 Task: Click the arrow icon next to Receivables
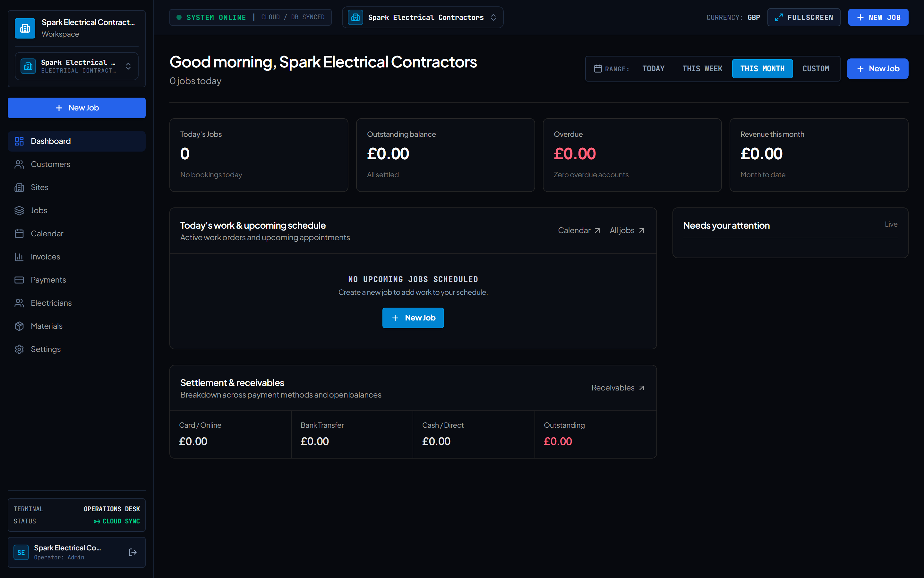[x=641, y=388]
